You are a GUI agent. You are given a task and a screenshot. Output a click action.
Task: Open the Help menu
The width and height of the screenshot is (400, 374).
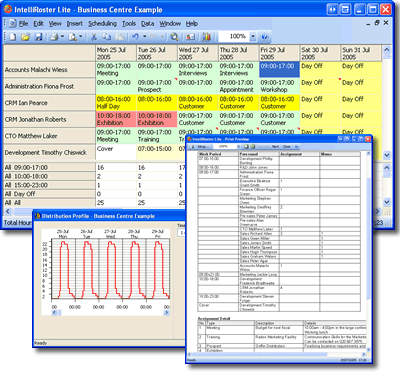pyautogui.click(x=192, y=24)
